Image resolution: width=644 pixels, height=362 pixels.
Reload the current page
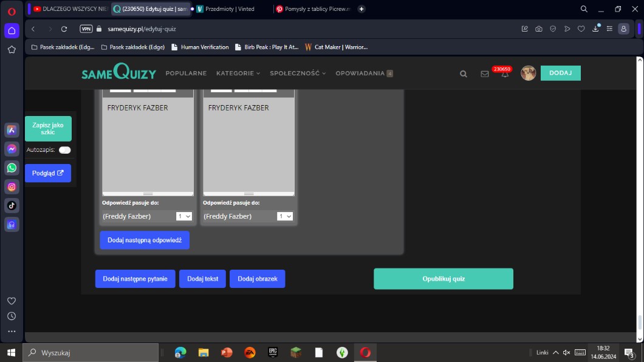pos(64,29)
